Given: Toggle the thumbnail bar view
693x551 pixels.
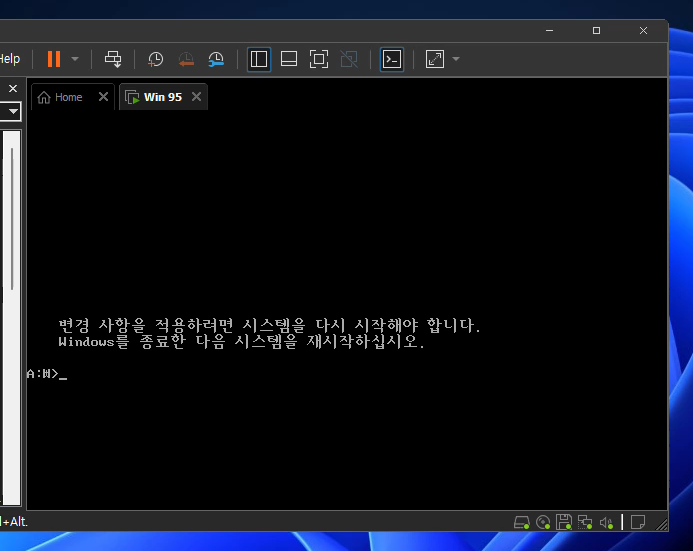Looking at the screenshot, I should pos(289,59).
